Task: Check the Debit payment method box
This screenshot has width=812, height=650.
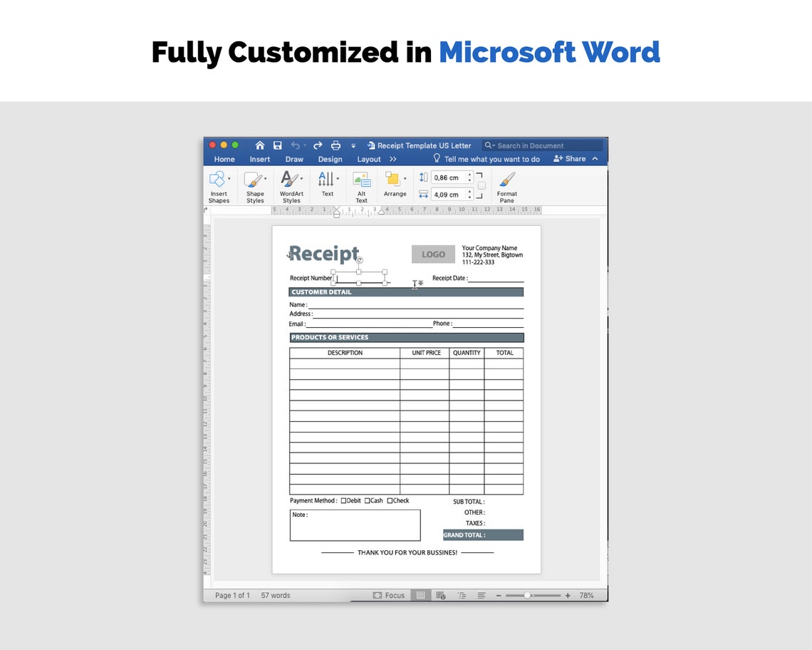Action: [342, 500]
